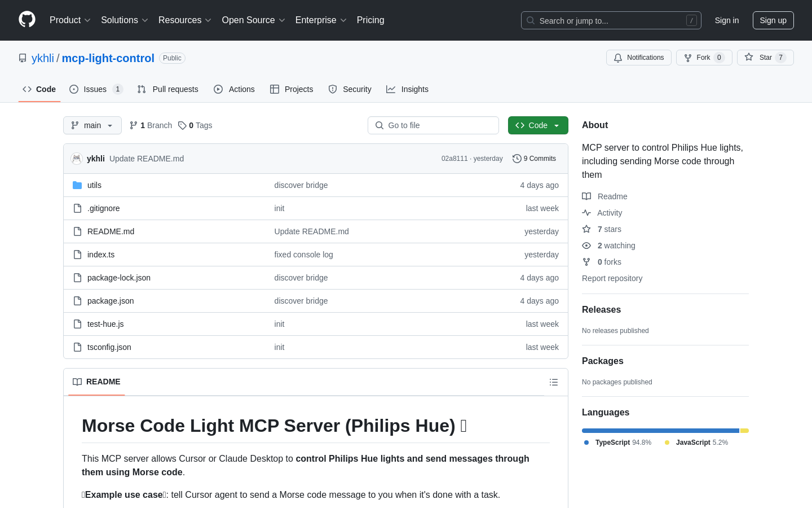Open the utils folder
Image resolution: width=812 pixels, height=508 pixels.
coord(94,185)
